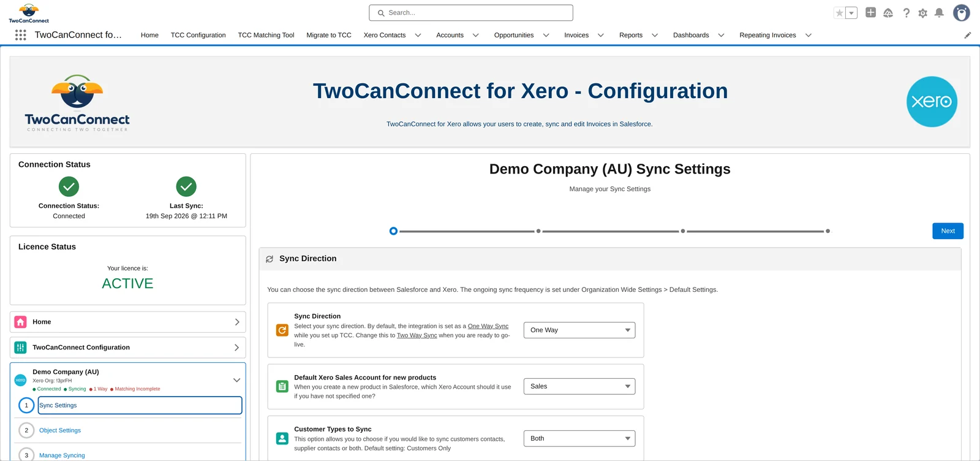Expand the Accounts tab chevron
Image resolution: width=980 pixels, height=461 pixels.
click(x=476, y=36)
